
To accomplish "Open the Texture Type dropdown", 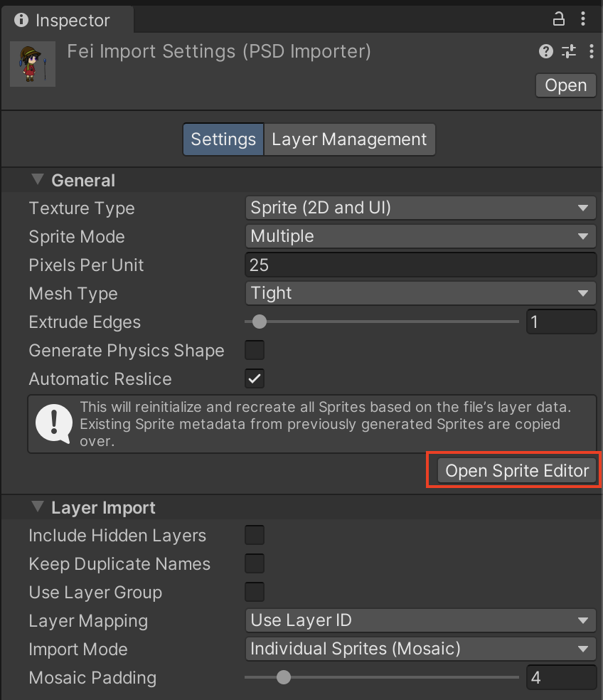I will [x=420, y=208].
